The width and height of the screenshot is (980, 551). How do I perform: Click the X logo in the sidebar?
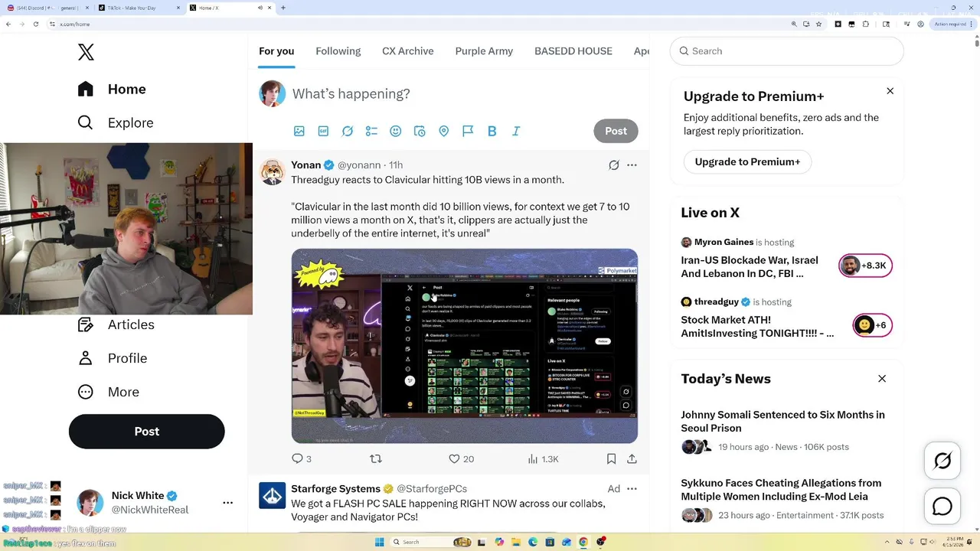[86, 52]
